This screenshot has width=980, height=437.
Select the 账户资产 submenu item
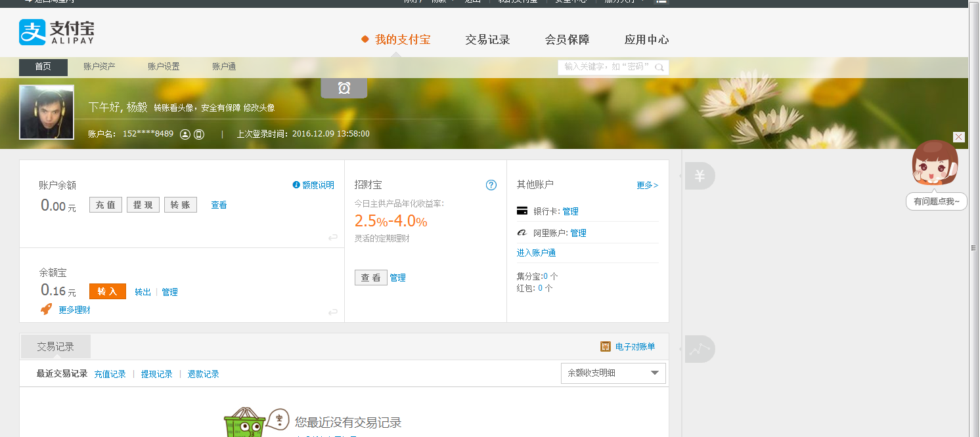click(x=99, y=67)
